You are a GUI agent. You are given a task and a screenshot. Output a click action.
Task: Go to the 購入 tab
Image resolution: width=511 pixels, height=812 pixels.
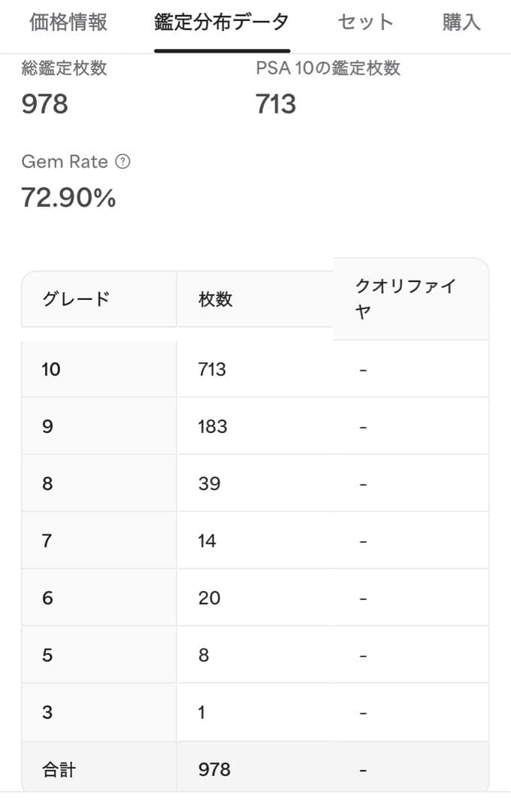tap(461, 23)
